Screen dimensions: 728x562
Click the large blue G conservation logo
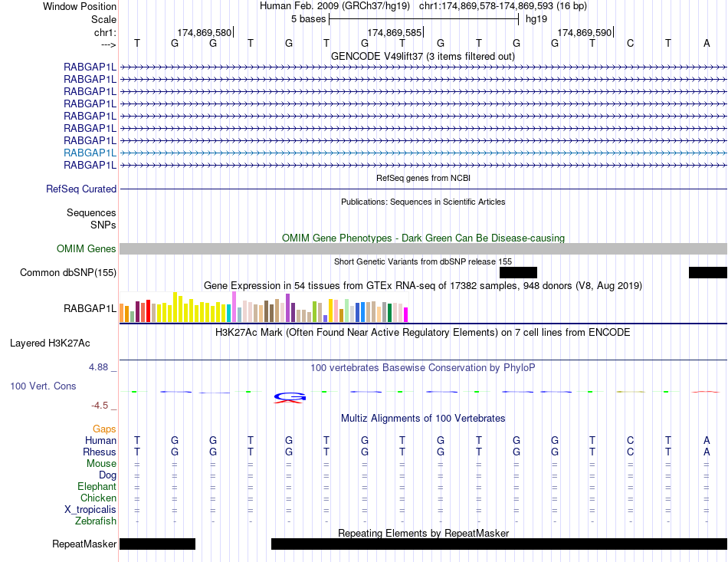290,398
